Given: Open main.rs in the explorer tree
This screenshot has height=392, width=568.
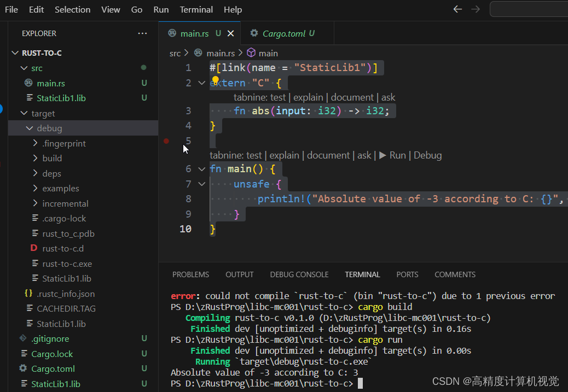Looking at the screenshot, I should (51, 83).
